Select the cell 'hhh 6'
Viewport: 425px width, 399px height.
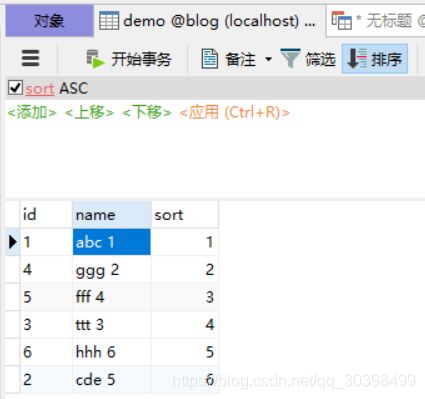112,352
